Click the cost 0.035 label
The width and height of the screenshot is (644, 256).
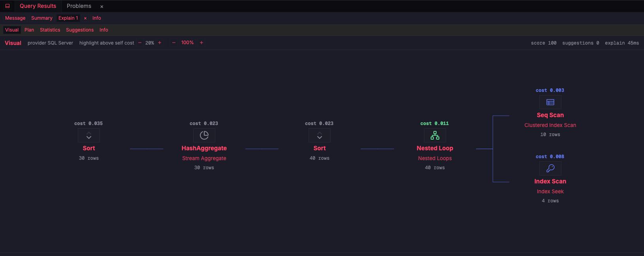(89, 123)
